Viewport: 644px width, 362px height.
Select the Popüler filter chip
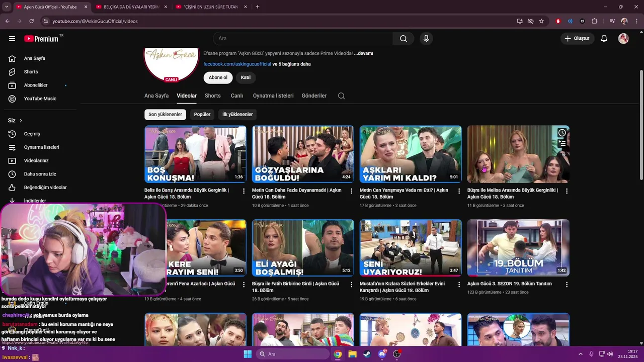[x=202, y=115]
